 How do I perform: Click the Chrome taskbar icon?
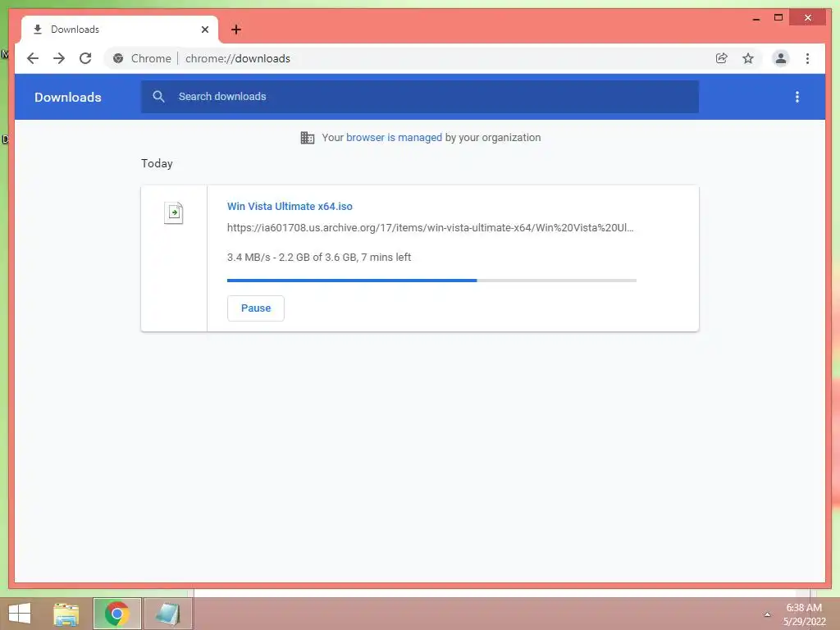[x=116, y=614]
